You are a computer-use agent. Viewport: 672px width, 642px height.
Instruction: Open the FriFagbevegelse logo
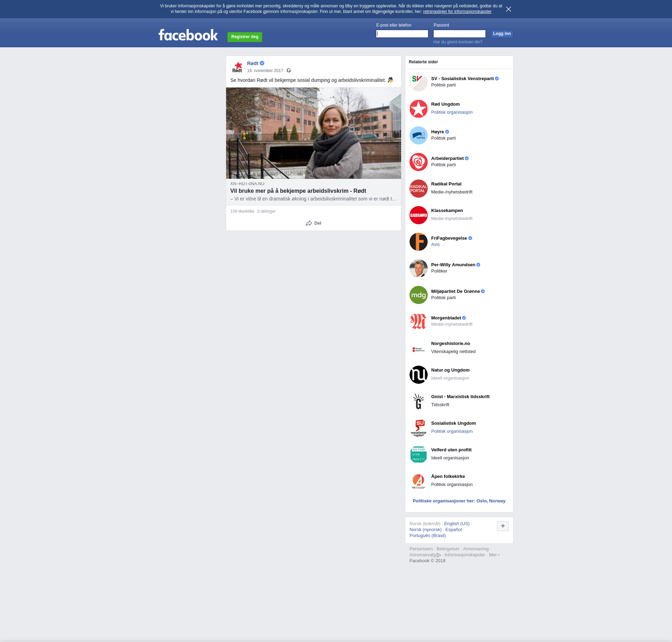coord(419,242)
